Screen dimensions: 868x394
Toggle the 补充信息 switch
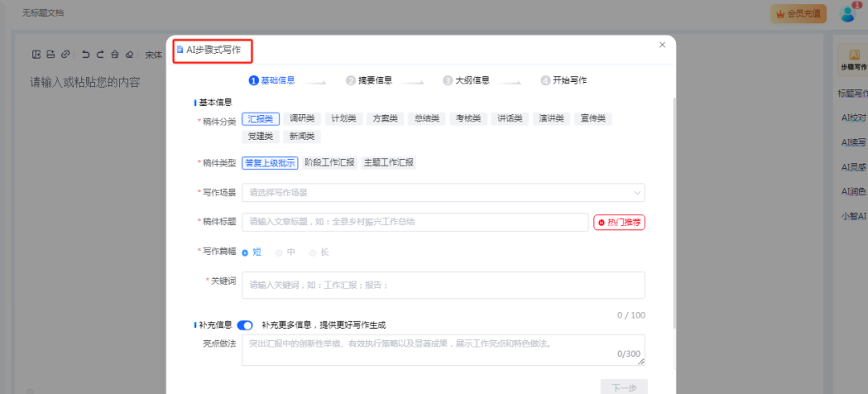coord(244,326)
